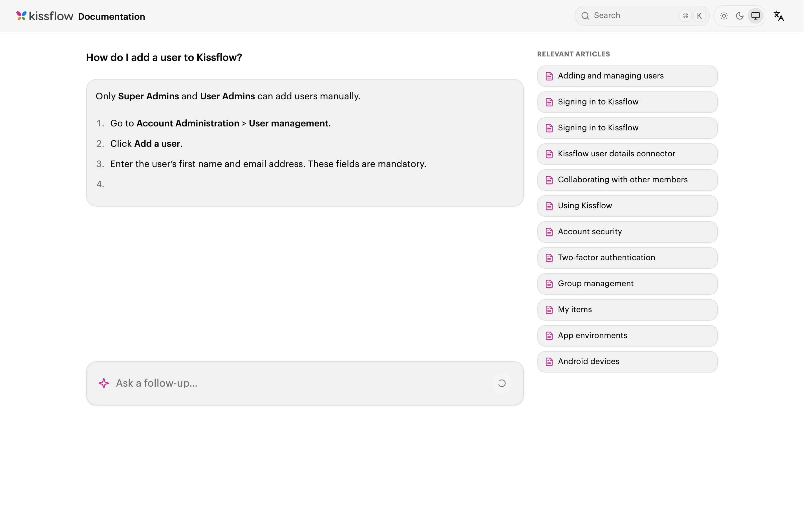This screenshot has height=508, width=812.
Task: Open the language translation menu
Action: pos(779,16)
